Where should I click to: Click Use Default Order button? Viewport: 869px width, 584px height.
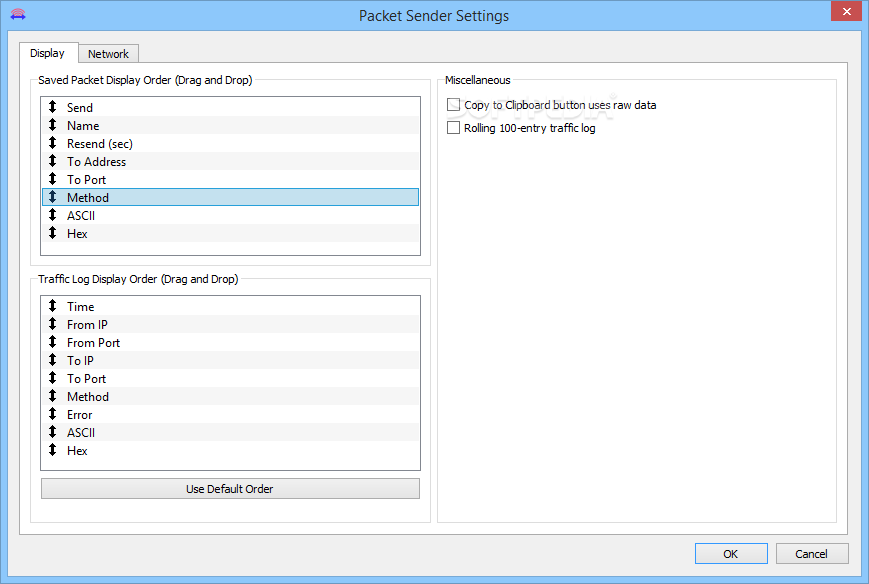click(230, 489)
